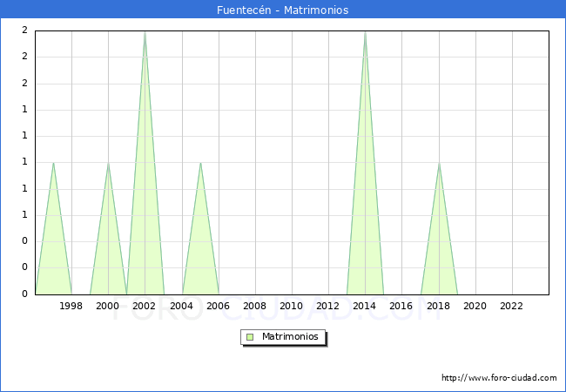Select the 2016 year label on axis
Image resolution: width=566 pixels, height=392 pixels.
401,306
